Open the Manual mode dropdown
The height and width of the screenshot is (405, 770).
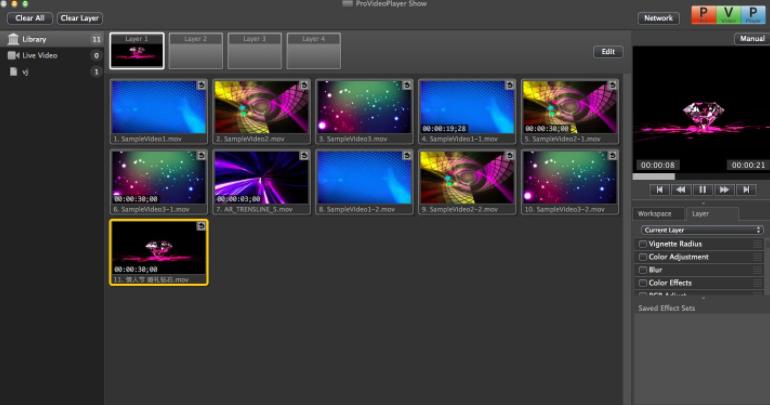[750, 39]
